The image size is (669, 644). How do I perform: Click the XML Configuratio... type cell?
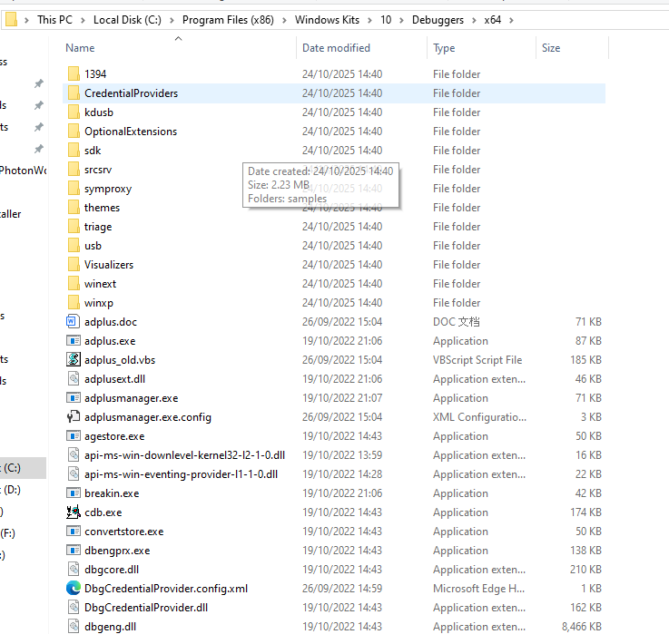point(479,417)
